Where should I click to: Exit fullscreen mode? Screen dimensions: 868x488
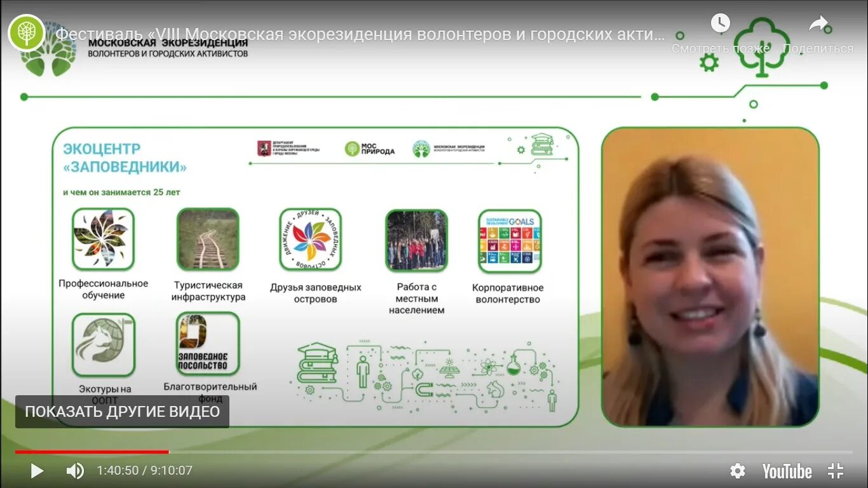836,471
